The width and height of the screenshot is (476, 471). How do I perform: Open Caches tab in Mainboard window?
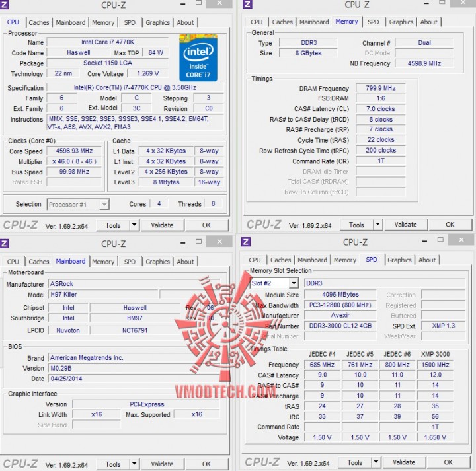[39, 262]
